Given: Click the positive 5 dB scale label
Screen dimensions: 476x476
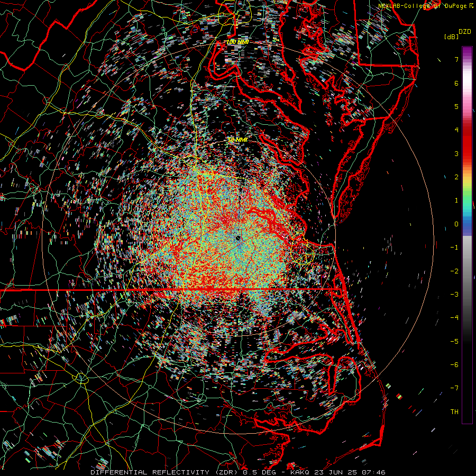Looking at the screenshot, I should click(456, 106).
